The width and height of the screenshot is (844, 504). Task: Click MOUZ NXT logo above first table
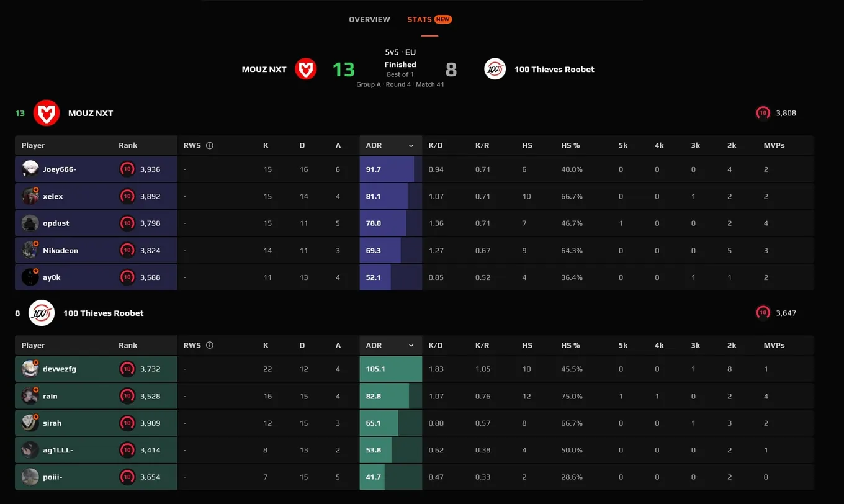point(47,113)
